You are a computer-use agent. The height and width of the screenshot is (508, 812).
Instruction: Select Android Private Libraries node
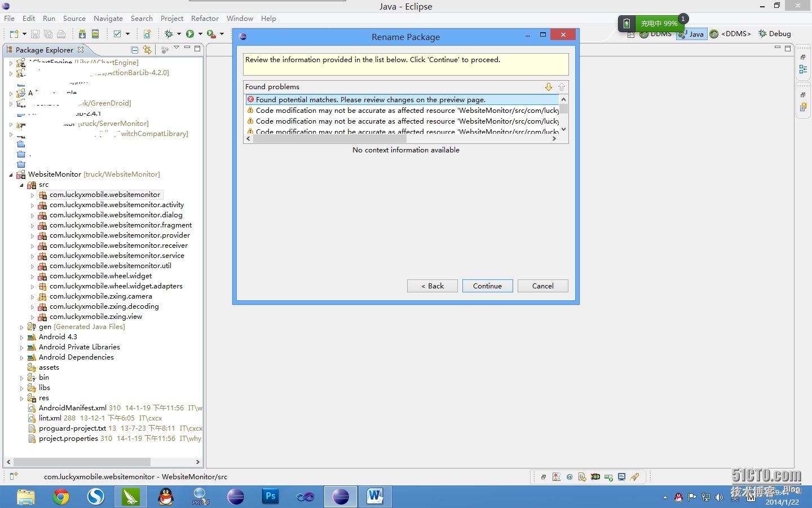point(79,347)
